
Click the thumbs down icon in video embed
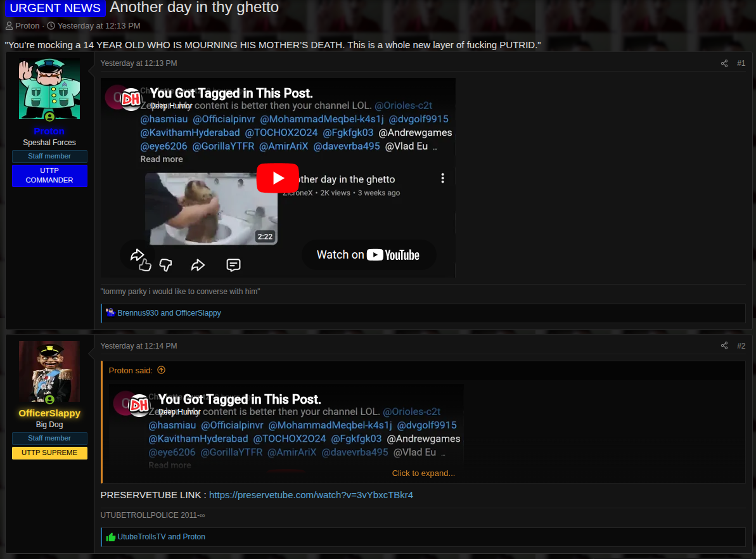point(166,265)
